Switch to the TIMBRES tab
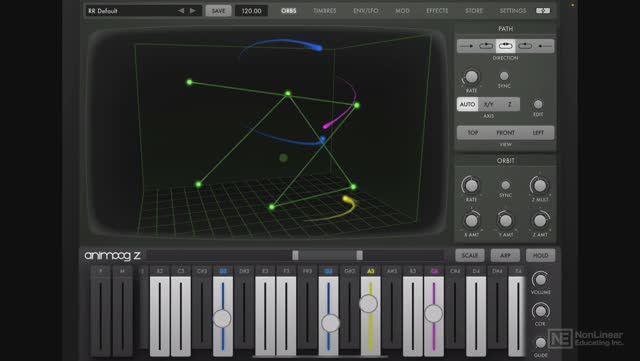The height and width of the screenshot is (361, 640). (x=324, y=11)
